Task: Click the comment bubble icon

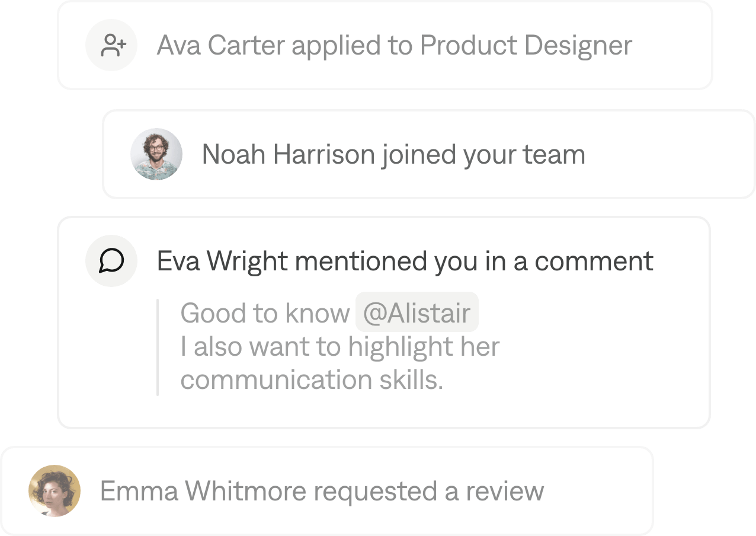Action: click(x=111, y=261)
